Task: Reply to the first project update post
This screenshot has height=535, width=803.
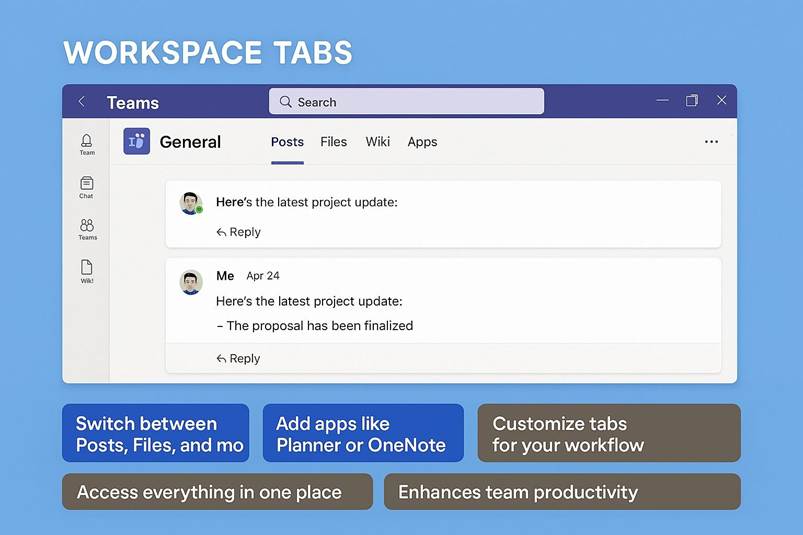Action: click(x=238, y=232)
